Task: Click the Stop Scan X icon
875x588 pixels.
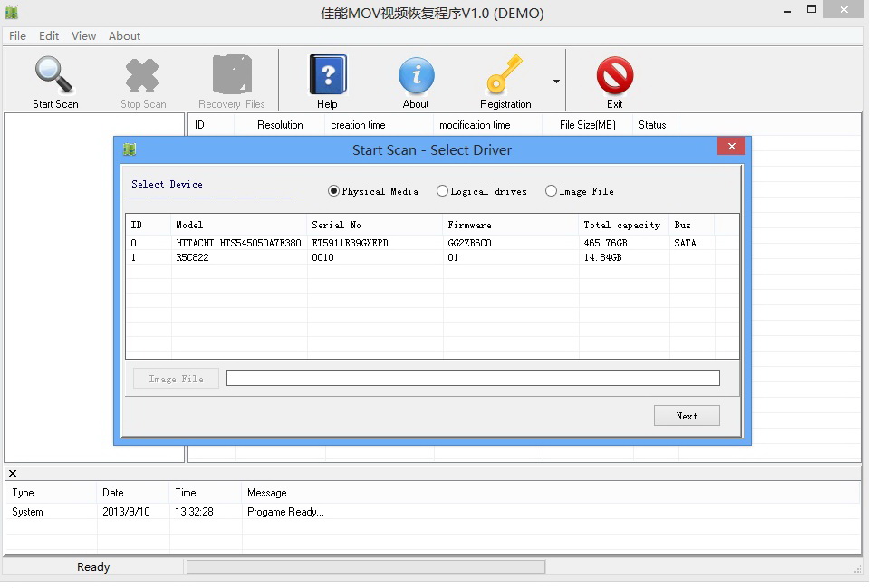Action: (x=143, y=75)
